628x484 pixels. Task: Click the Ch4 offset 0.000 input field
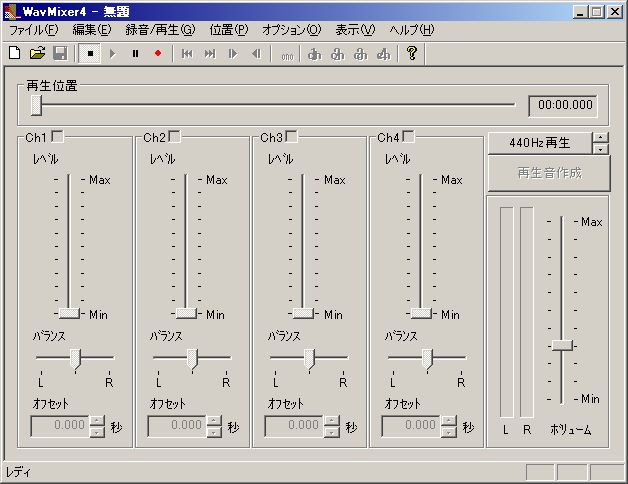411,426
